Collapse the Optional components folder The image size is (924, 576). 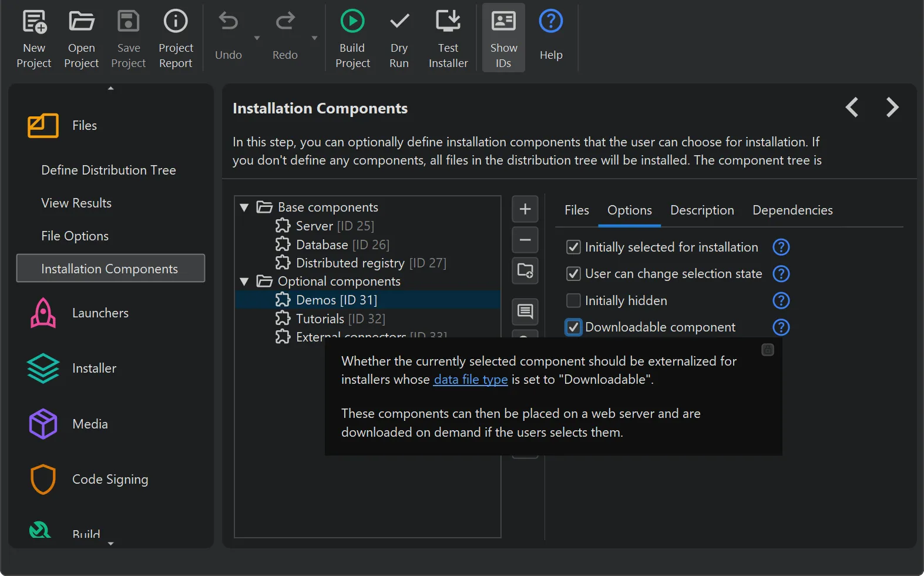click(x=244, y=282)
